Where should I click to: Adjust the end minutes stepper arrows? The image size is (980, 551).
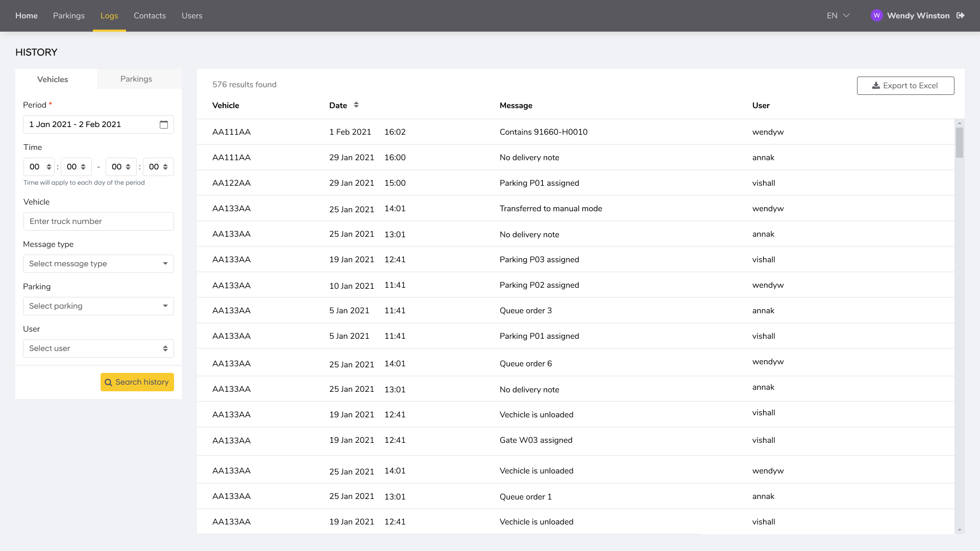point(165,167)
